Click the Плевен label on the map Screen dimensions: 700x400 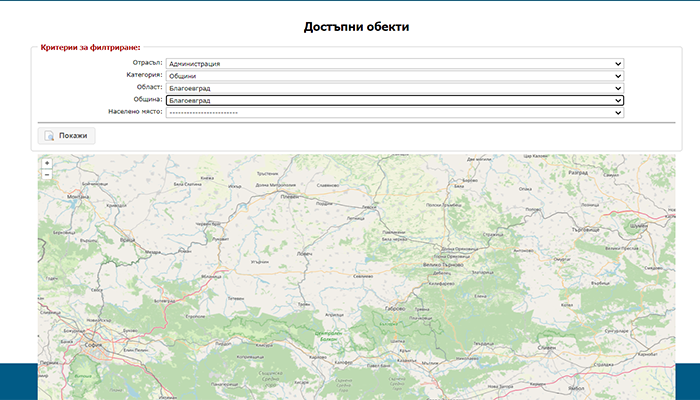pos(289,196)
